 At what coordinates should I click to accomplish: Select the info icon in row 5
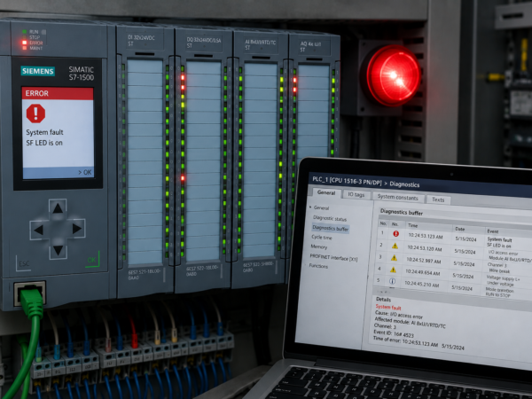click(x=392, y=281)
